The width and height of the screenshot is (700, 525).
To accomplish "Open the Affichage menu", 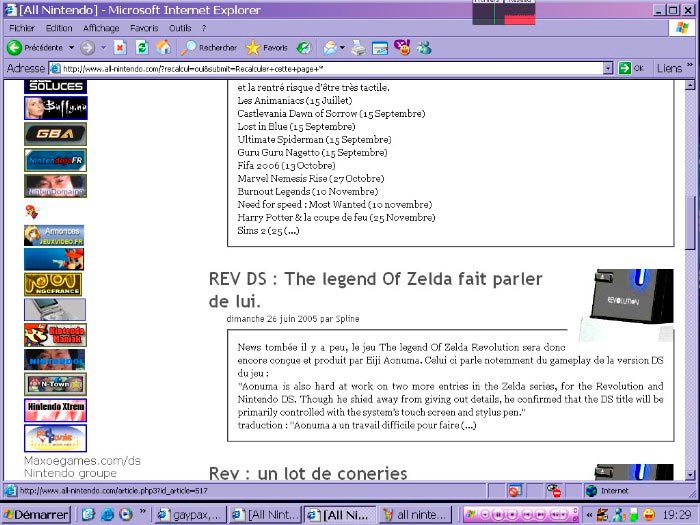I will tap(101, 28).
